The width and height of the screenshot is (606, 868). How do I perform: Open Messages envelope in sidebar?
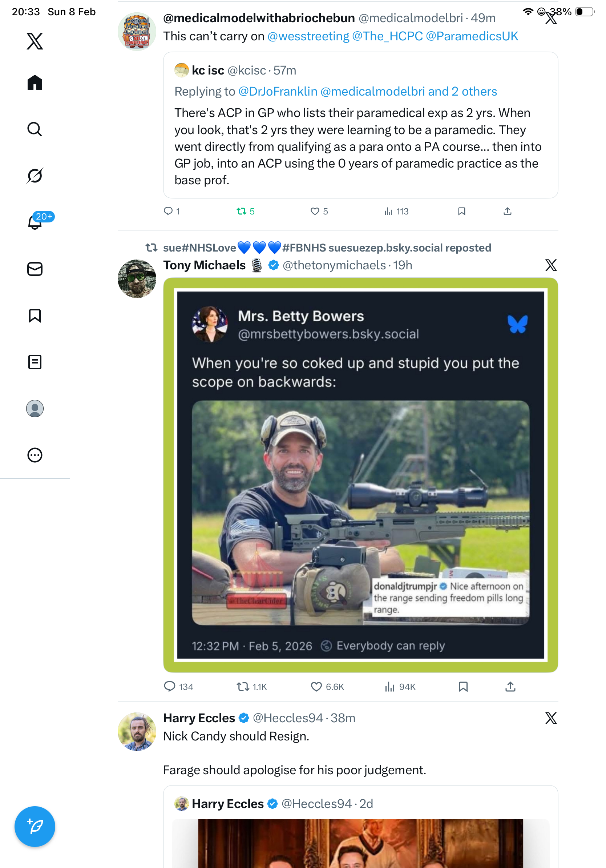[35, 269]
